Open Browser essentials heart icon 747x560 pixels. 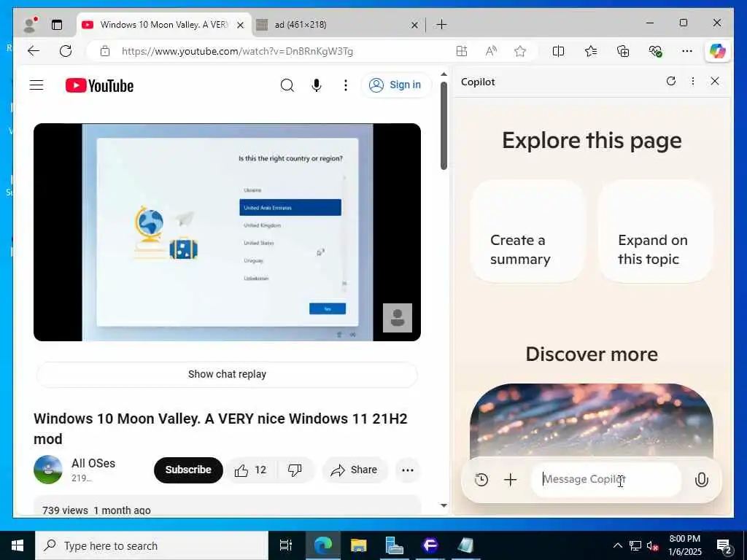coord(656,51)
